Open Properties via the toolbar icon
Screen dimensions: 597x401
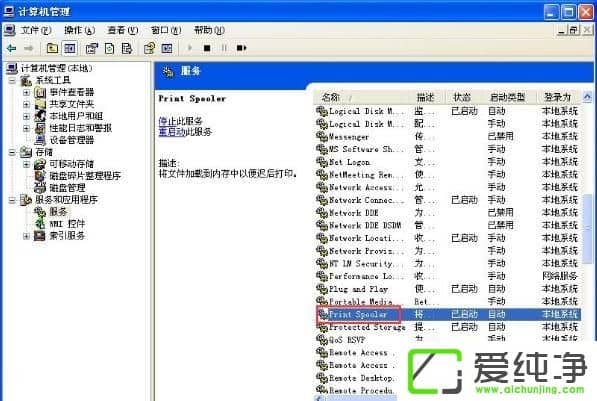[92, 48]
